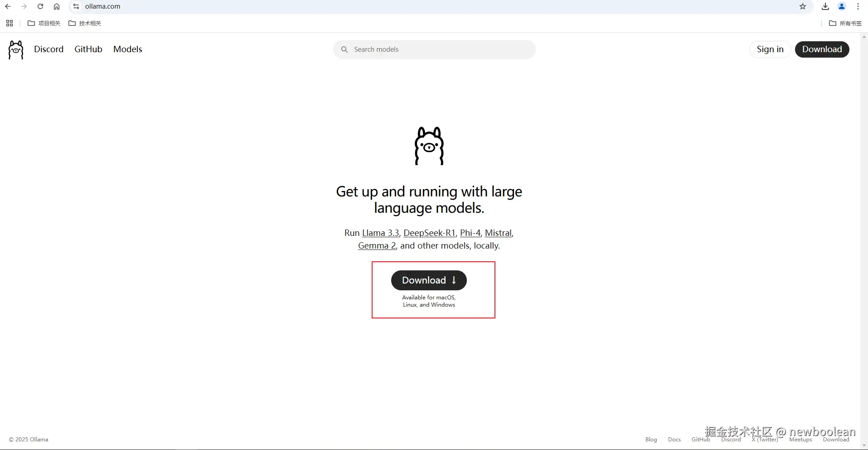The height and width of the screenshot is (450, 868).
Task: Open the DeepSeek-R1 model link
Action: tap(430, 233)
